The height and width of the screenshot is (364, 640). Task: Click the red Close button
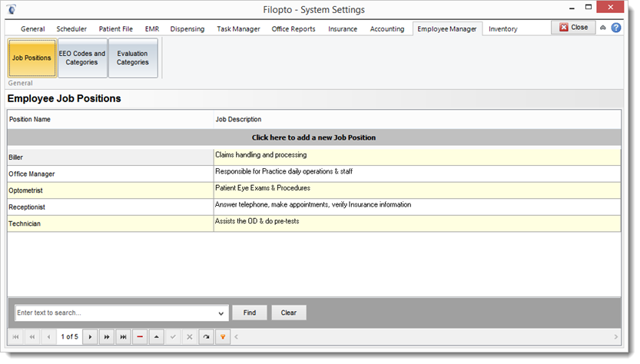click(573, 28)
